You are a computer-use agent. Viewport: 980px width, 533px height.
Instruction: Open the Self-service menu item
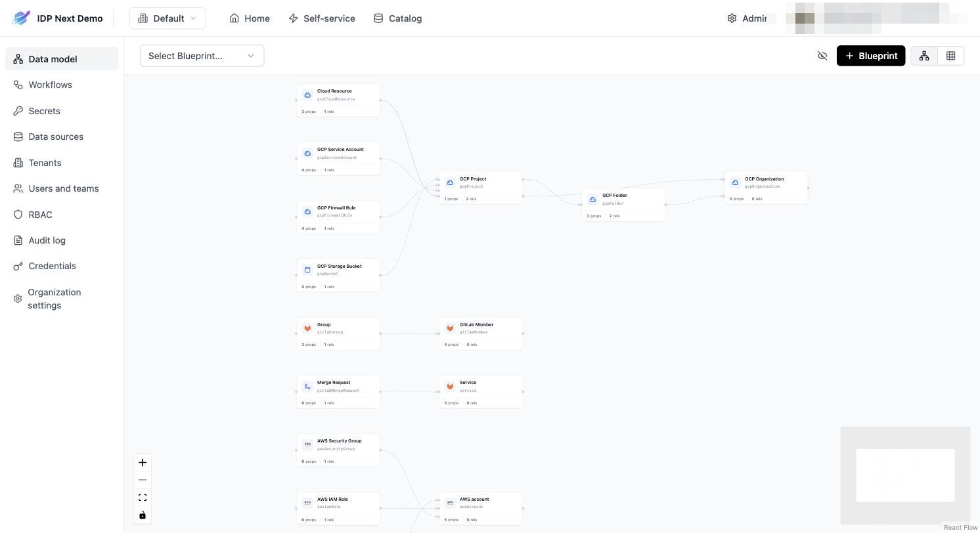[322, 18]
